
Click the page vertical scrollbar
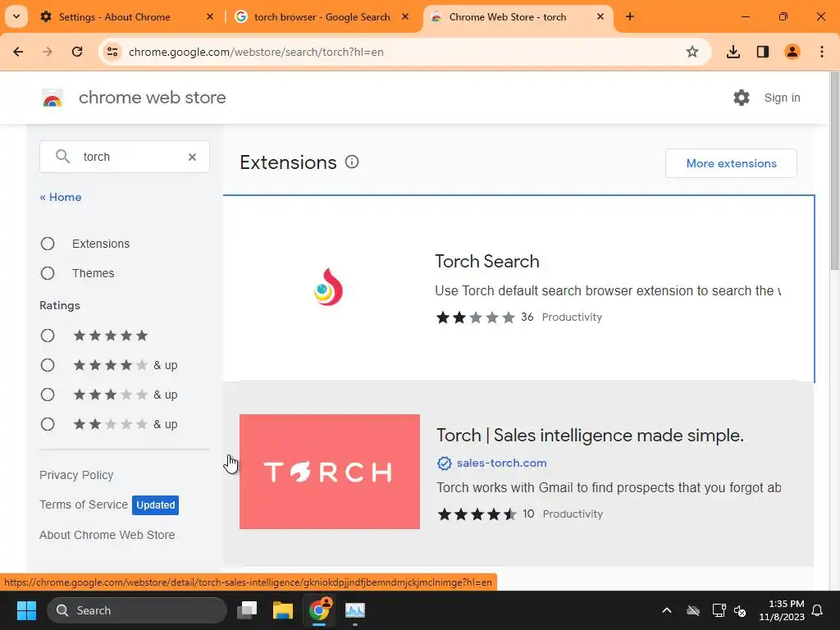pyautogui.click(x=834, y=171)
